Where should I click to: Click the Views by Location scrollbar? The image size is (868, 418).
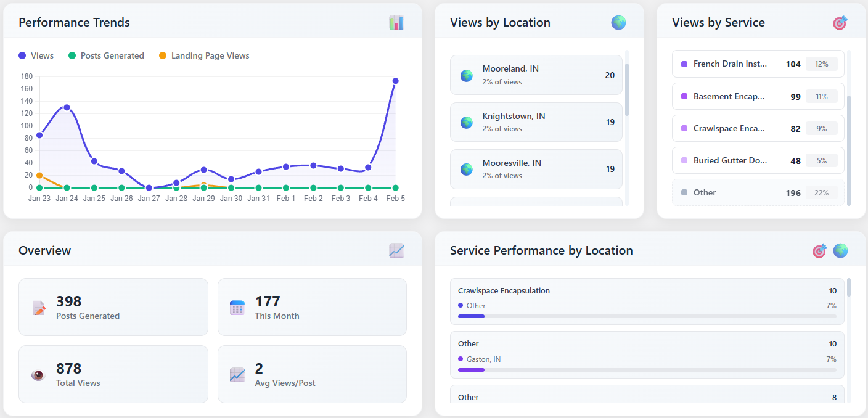627,89
